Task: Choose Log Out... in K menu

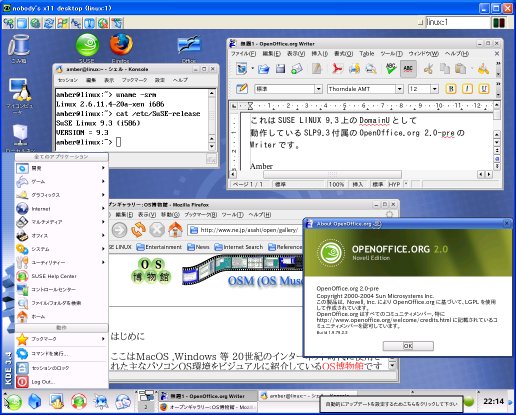Action: pyautogui.click(x=61, y=382)
